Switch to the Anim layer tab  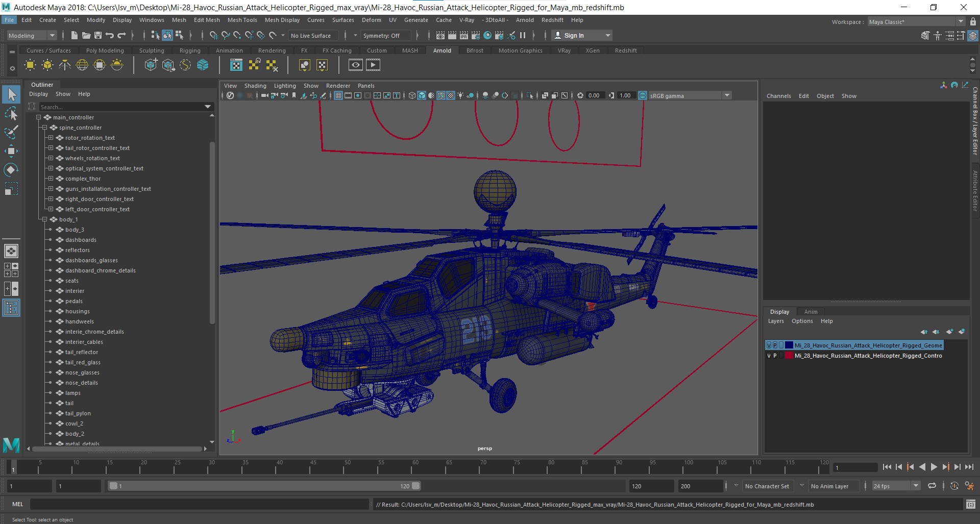tap(811, 312)
